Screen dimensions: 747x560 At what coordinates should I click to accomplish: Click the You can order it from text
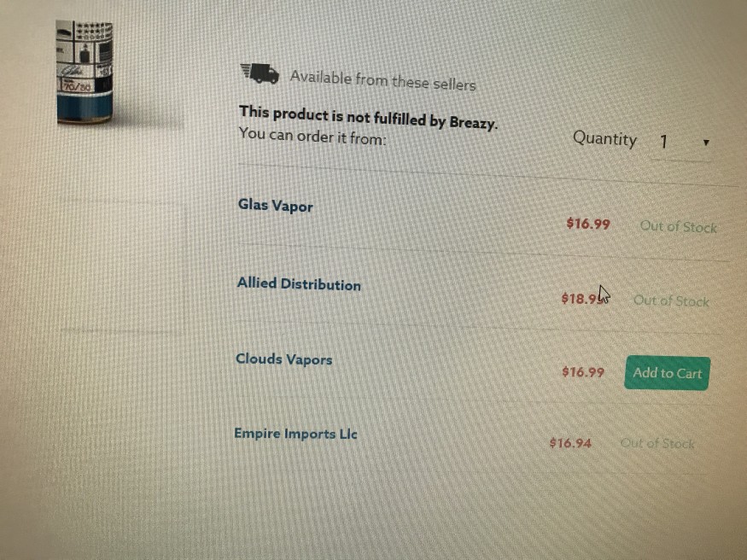pos(312,136)
